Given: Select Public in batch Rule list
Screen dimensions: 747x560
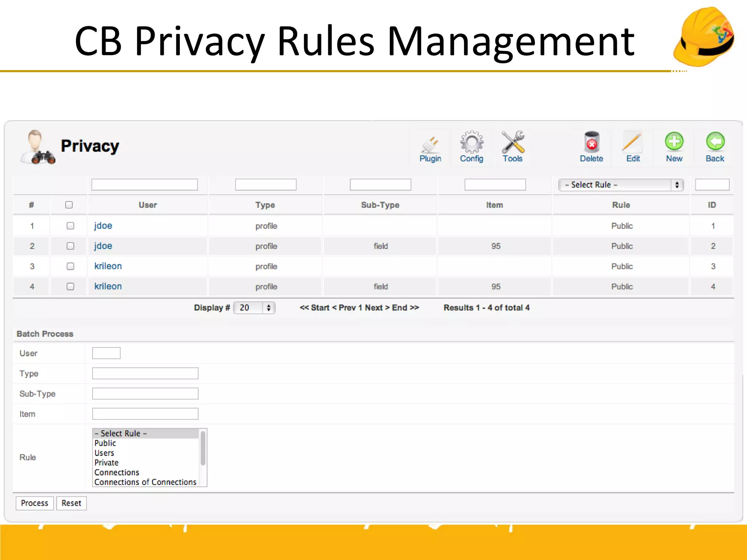Looking at the screenshot, I should coord(105,443).
